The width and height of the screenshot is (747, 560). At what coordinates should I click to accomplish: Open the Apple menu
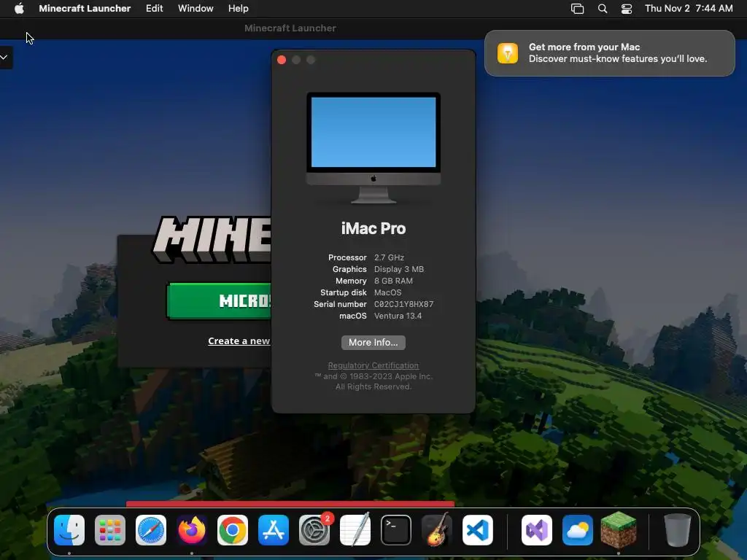(19, 8)
